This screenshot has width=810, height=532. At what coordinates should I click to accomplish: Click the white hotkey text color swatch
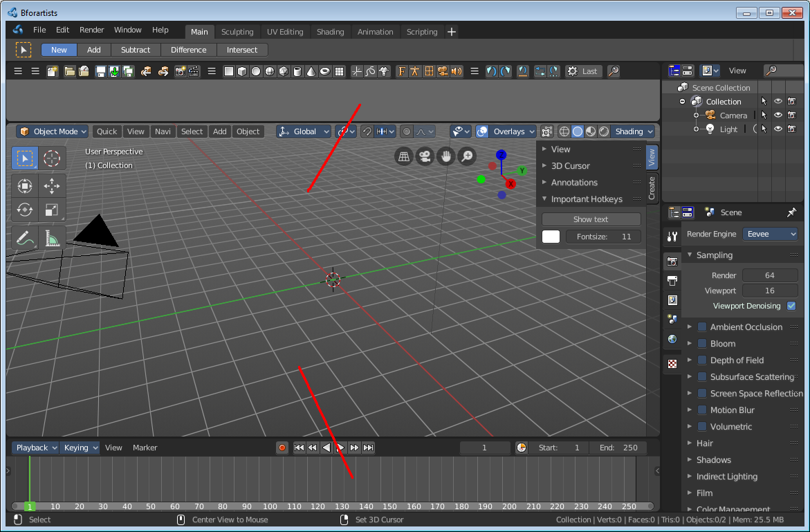tap(551, 237)
